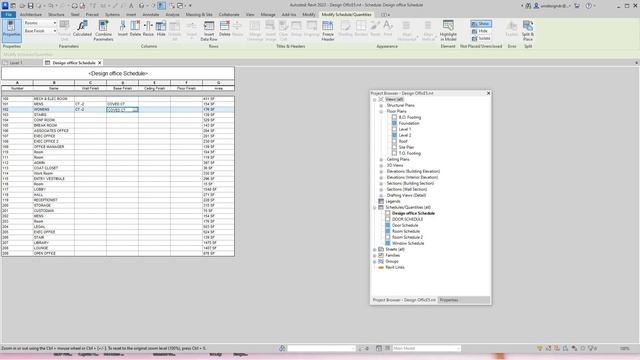Switch to Collaborate ribbon tab

click(x=229, y=14)
